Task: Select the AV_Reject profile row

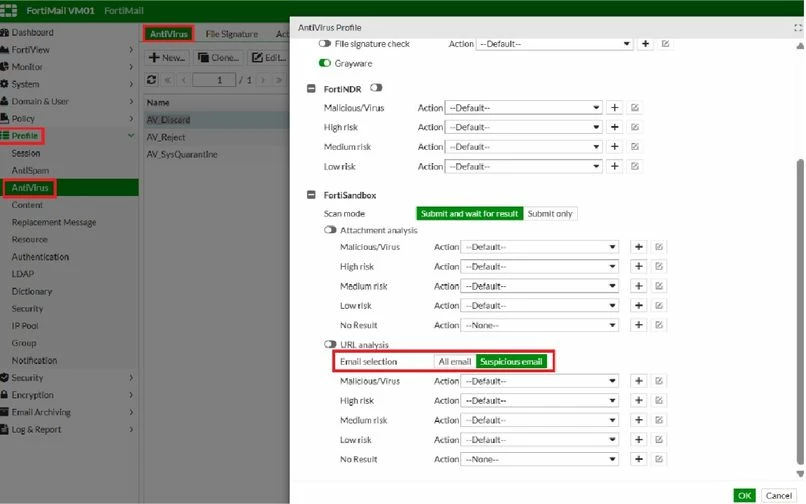Action: point(216,137)
